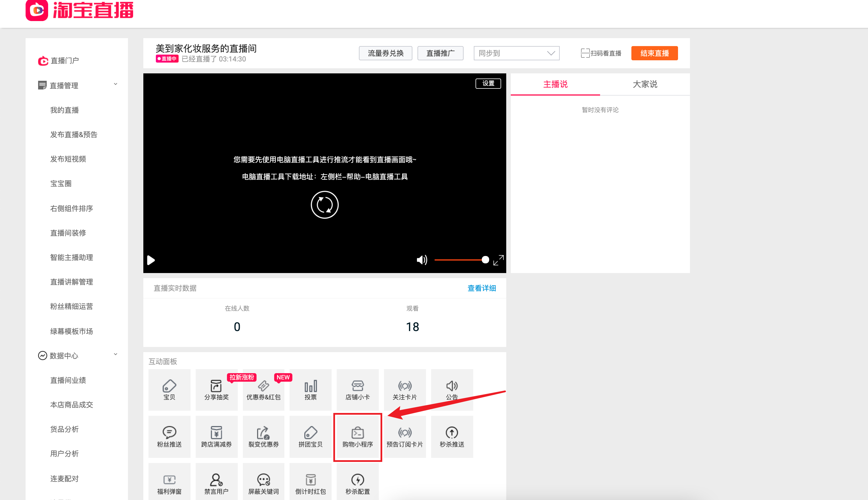
Task: Click the 结束直播 button
Action: click(654, 53)
